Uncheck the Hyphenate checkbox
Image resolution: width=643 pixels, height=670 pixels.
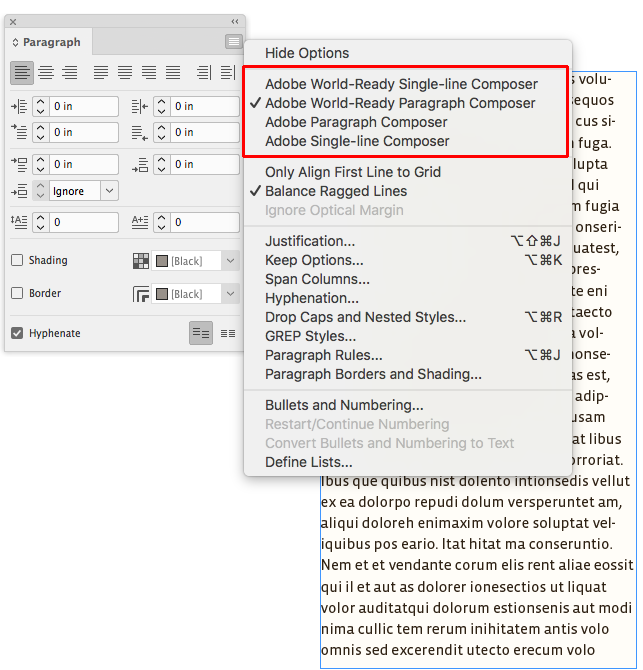(x=17, y=333)
